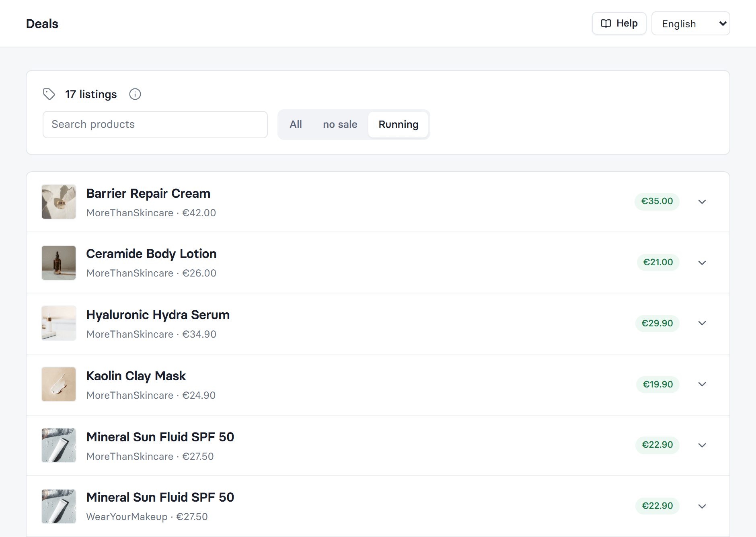
Task: Open the WearYourMakeup Mineral Sun Fluid thumbnail
Action: click(59, 506)
